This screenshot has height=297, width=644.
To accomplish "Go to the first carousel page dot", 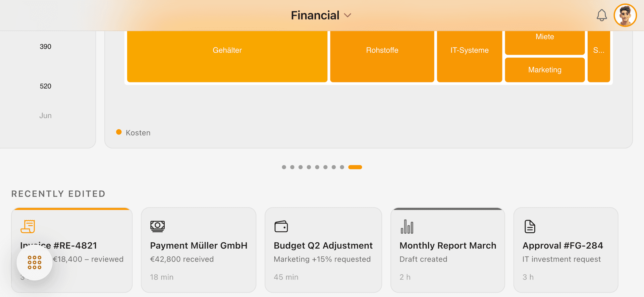I will tap(284, 167).
